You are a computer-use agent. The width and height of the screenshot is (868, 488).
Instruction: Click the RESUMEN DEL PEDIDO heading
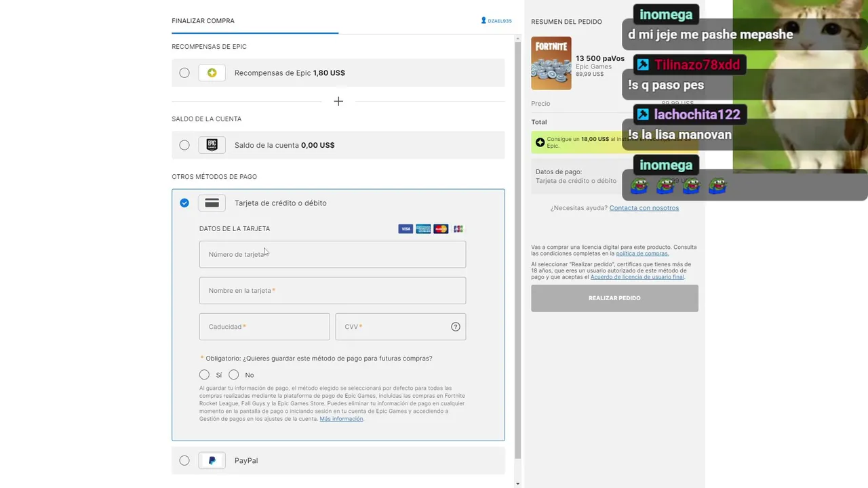coord(566,22)
